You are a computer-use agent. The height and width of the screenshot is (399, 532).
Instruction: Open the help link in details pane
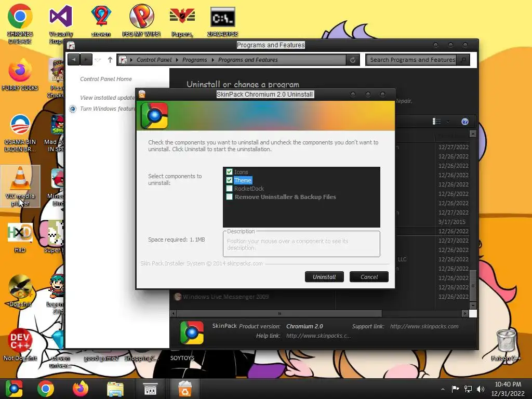click(x=318, y=336)
